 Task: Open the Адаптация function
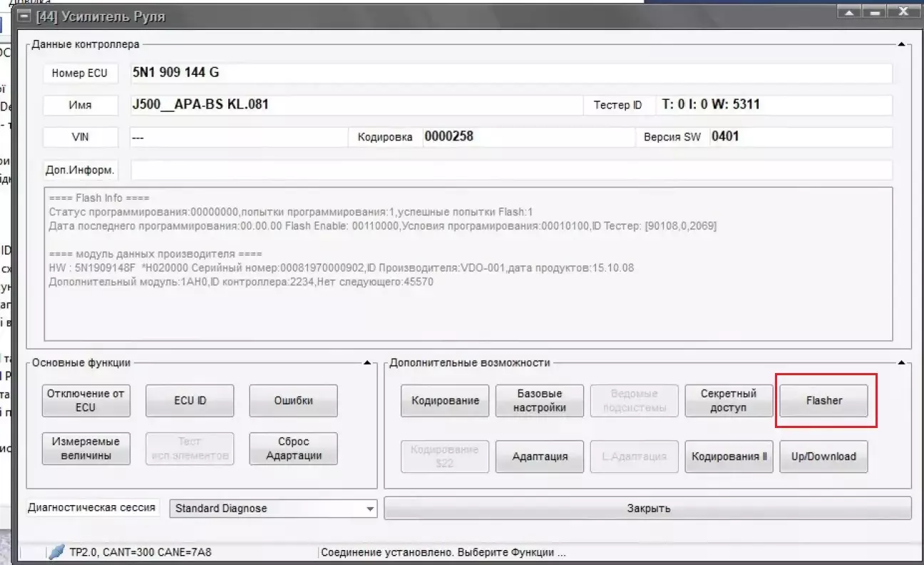click(540, 457)
